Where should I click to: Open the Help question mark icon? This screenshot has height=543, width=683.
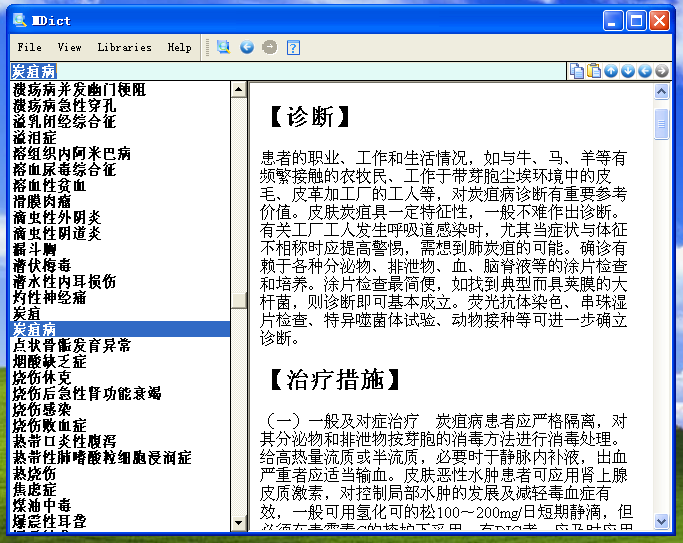pyautogui.click(x=293, y=47)
